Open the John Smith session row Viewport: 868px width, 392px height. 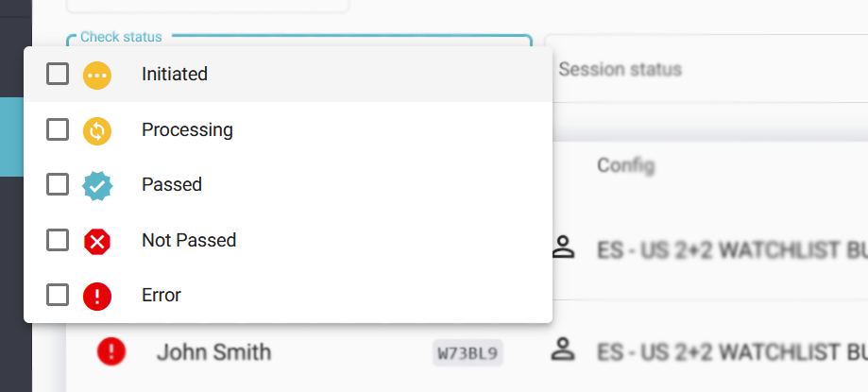(x=214, y=353)
